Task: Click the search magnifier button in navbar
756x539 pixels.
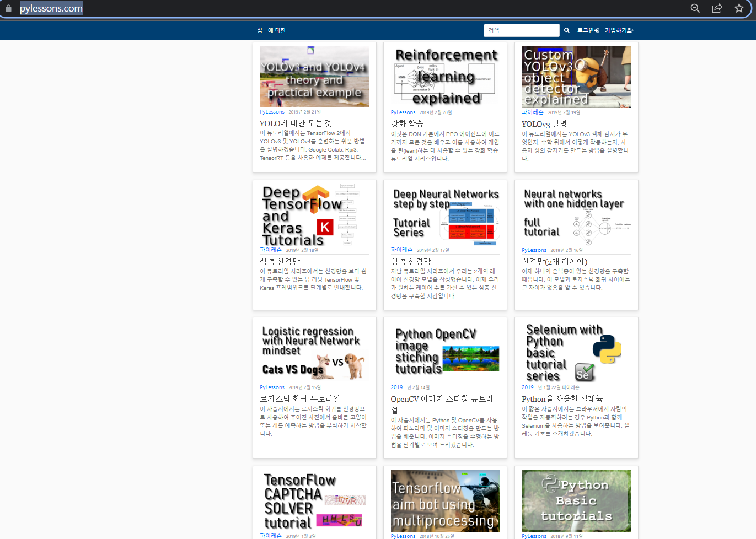Action: tap(566, 30)
